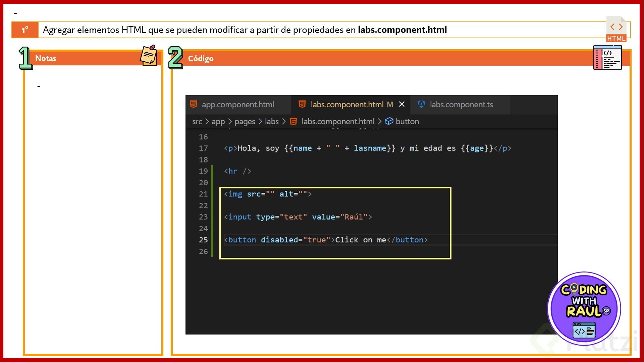Click the HTML5 icon on app.component.html tab
The image size is (644, 362).
coord(194,104)
